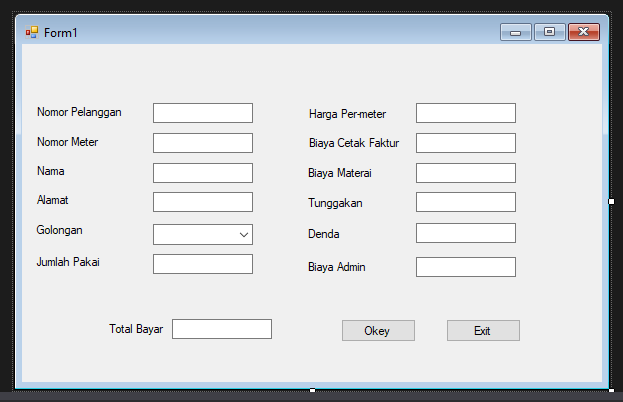Click the Okey button
Image resolution: width=623 pixels, height=402 pixels.
378,330
